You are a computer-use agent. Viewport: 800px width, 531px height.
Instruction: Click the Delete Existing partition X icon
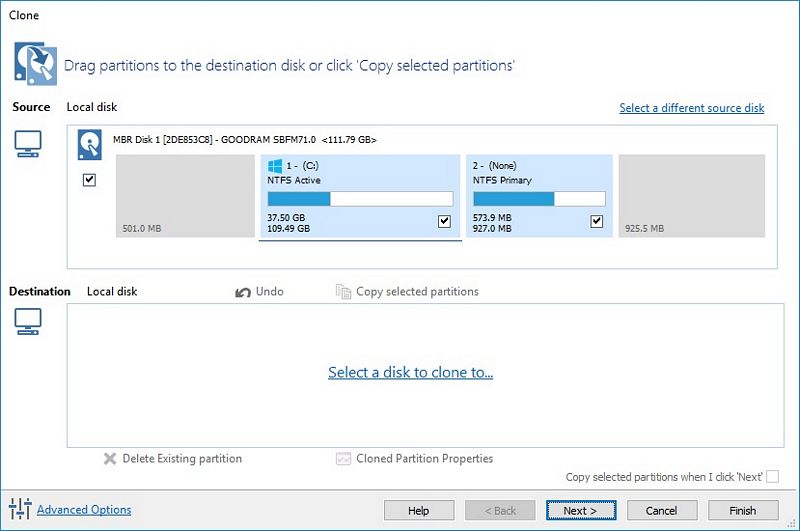tap(110, 459)
